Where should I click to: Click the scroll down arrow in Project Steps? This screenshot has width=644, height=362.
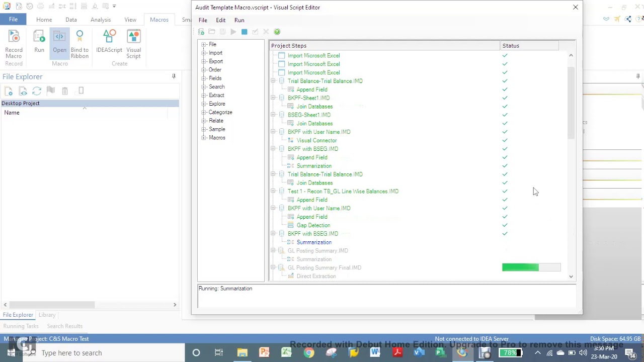tap(571, 277)
